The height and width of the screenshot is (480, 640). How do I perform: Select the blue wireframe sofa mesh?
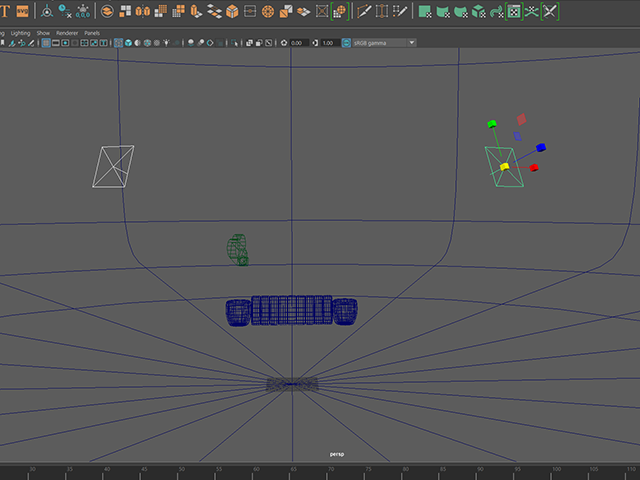291,311
